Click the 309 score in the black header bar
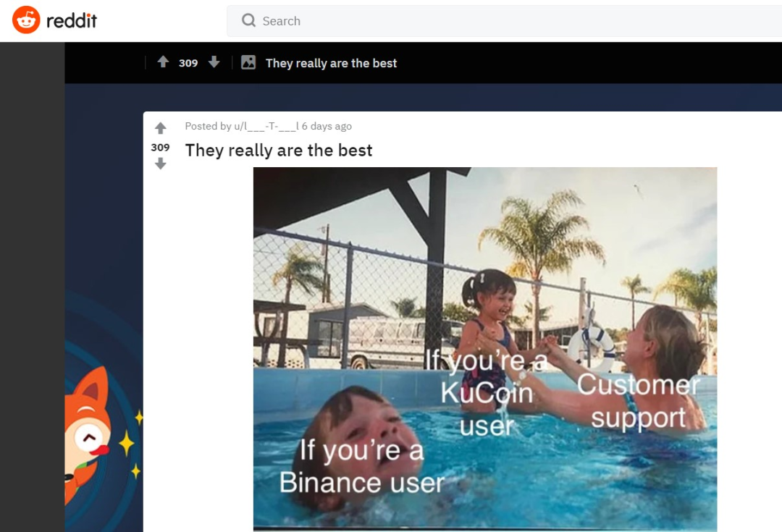This screenshot has height=532, width=782. (188, 63)
